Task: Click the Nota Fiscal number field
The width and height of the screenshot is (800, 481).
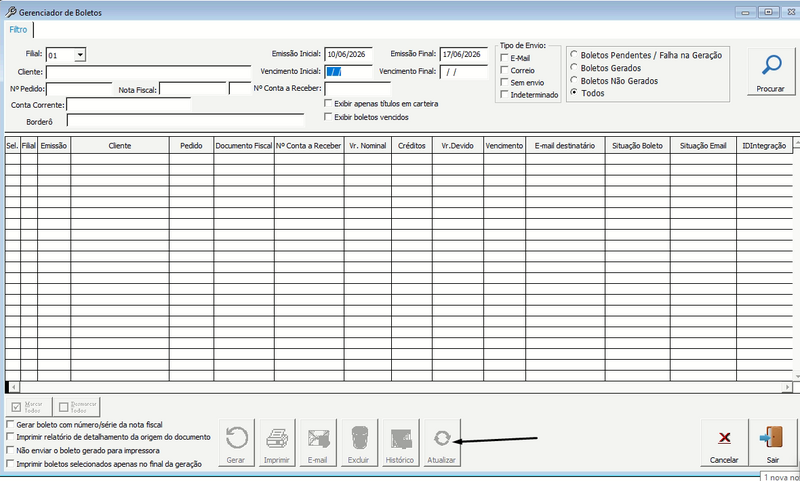Action: pyautogui.click(x=192, y=89)
